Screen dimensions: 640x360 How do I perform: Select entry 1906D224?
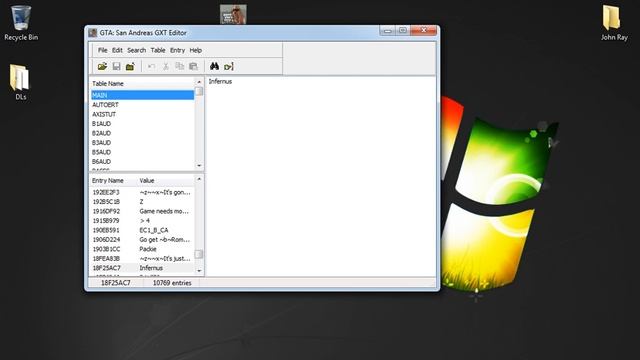tap(106, 240)
